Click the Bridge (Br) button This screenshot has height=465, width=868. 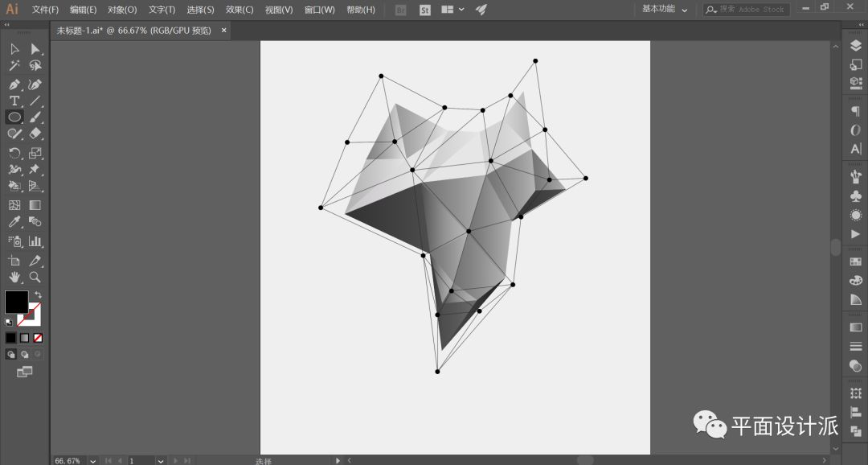click(401, 10)
